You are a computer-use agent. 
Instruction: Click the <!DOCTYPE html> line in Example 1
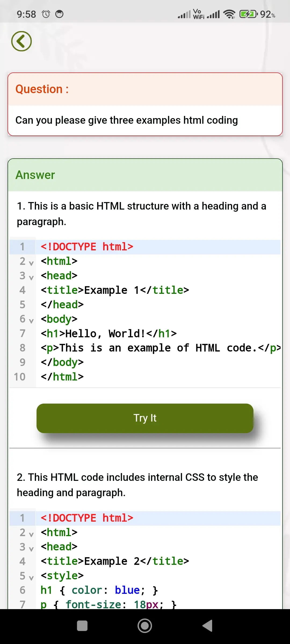coord(87,247)
